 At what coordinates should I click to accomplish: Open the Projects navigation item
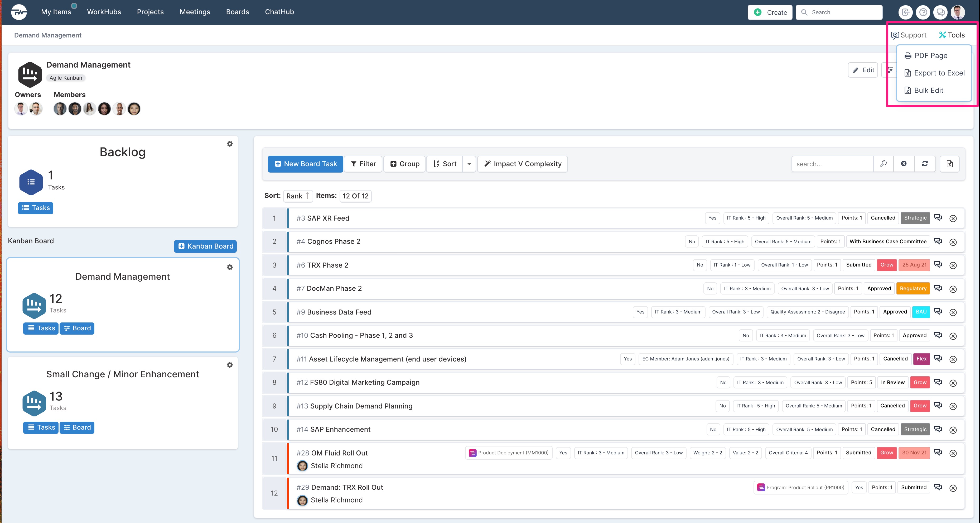pyautogui.click(x=150, y=12)
